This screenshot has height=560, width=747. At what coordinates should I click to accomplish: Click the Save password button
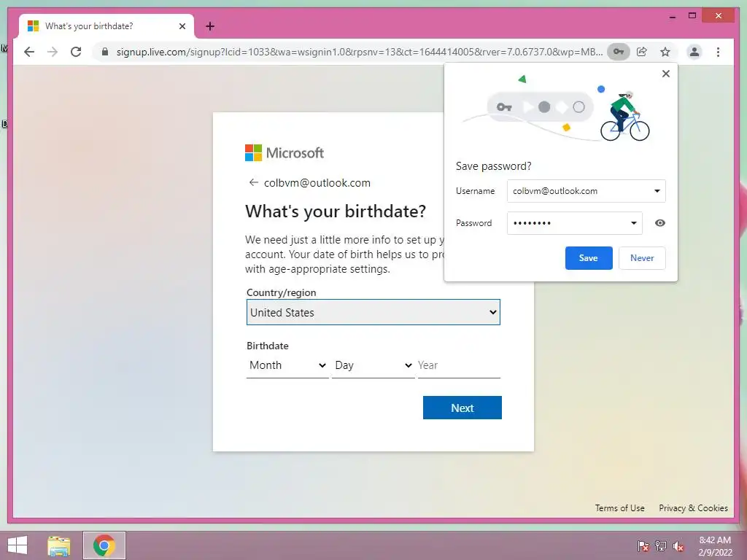[x=589, y=258]
